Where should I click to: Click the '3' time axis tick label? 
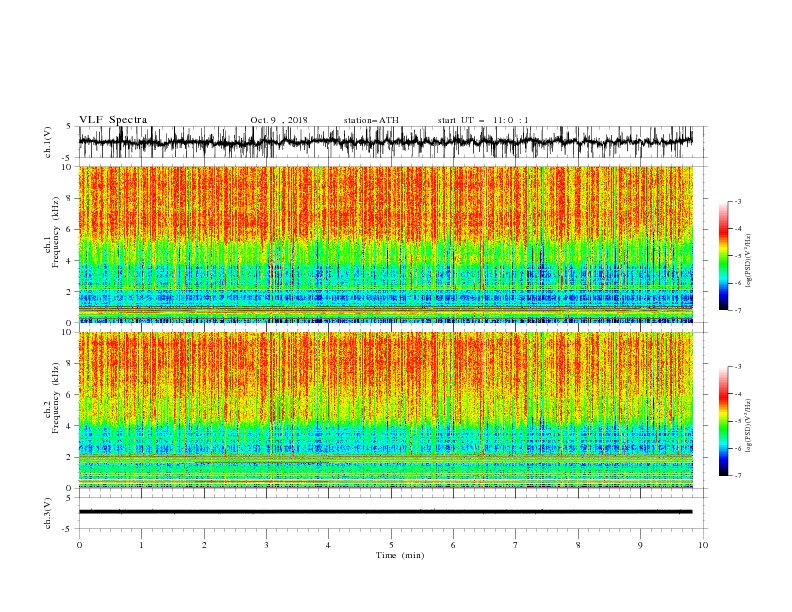(x=266, y=545)
